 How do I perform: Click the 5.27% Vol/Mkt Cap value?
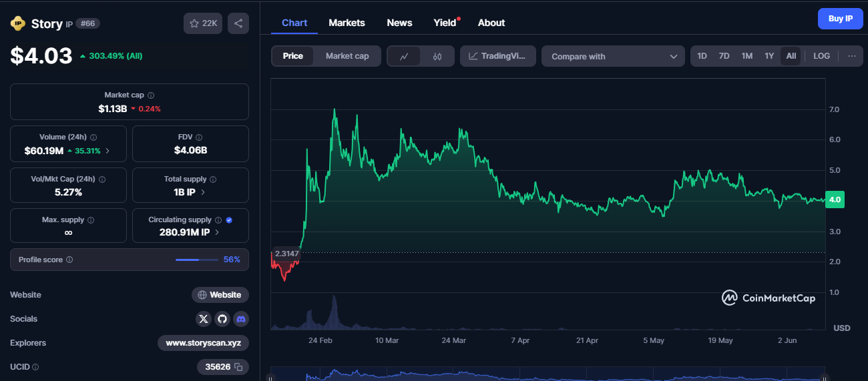click(x=68, y=192)
